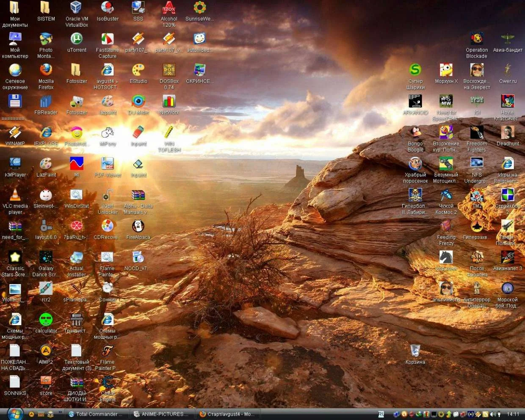
Task: Open PDF-Viewer desktop shortcut
Action: [x=108, y=167]
